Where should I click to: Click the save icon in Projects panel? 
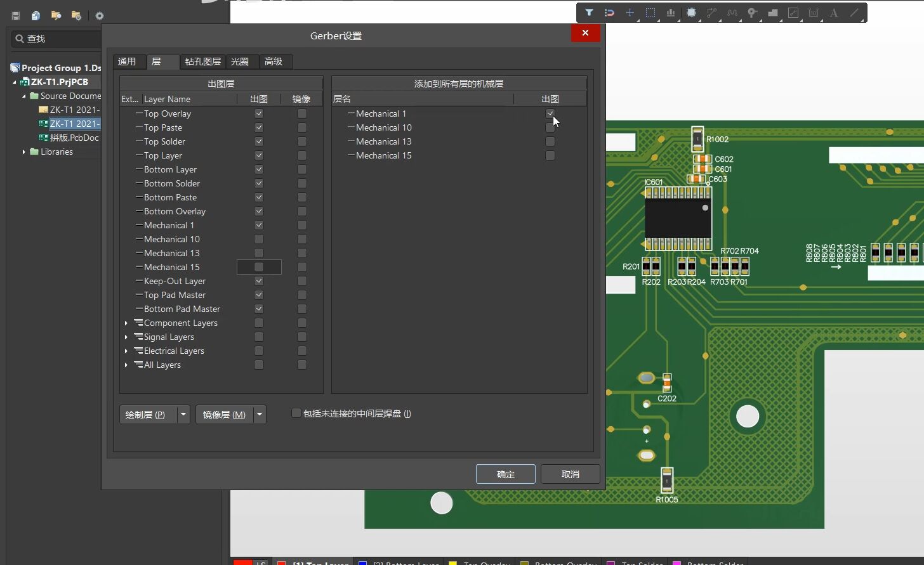[x=16, y=16]
